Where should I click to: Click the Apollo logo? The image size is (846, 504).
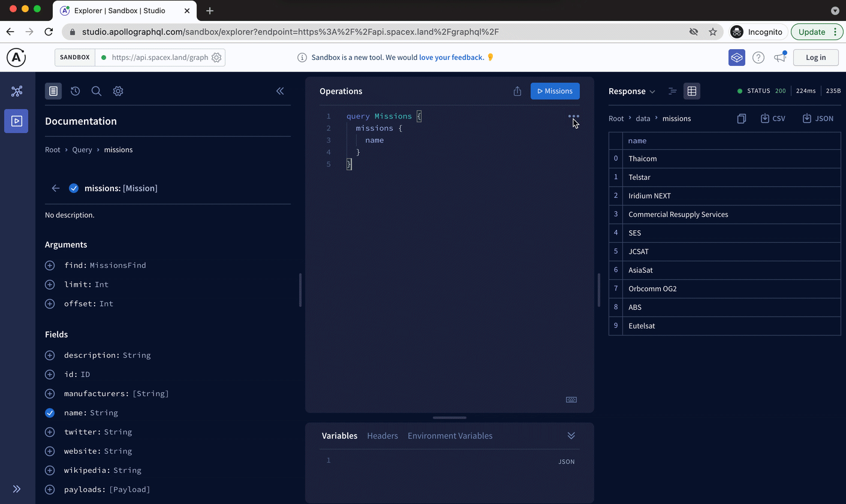tap(16, 58)
